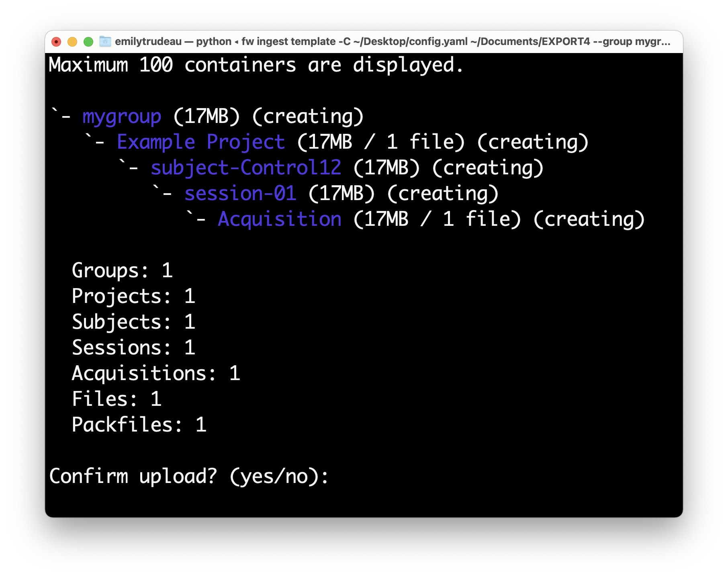Click the 'Sessions: 1' summary line

pos(133,348)
